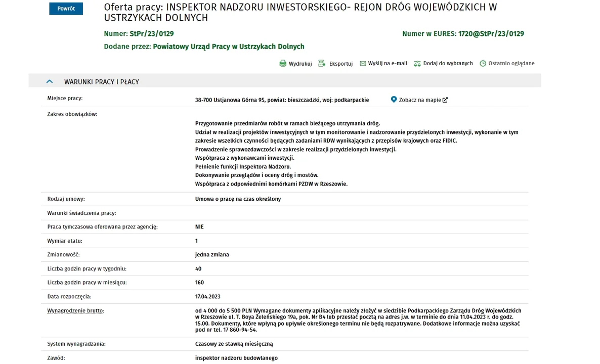600x364 pixels.
Task: Click the line Przygotowanie przedmiarów robót
Action: pos(287,123)
